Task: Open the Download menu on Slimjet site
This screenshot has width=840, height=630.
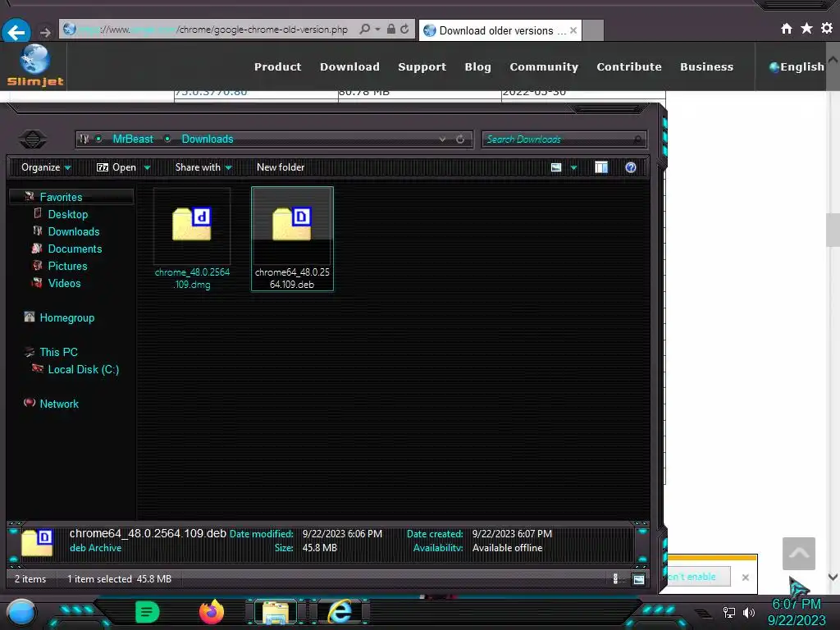Action: [349, 67]
